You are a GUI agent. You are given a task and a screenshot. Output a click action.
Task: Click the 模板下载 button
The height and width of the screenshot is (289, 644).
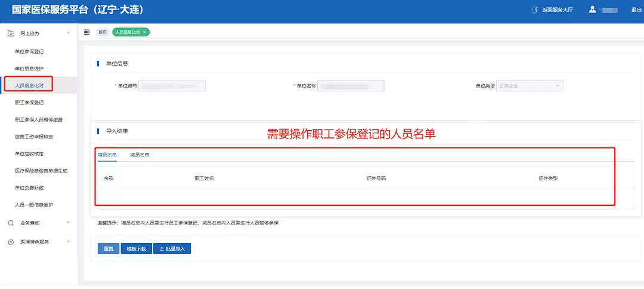click(136, 248)
